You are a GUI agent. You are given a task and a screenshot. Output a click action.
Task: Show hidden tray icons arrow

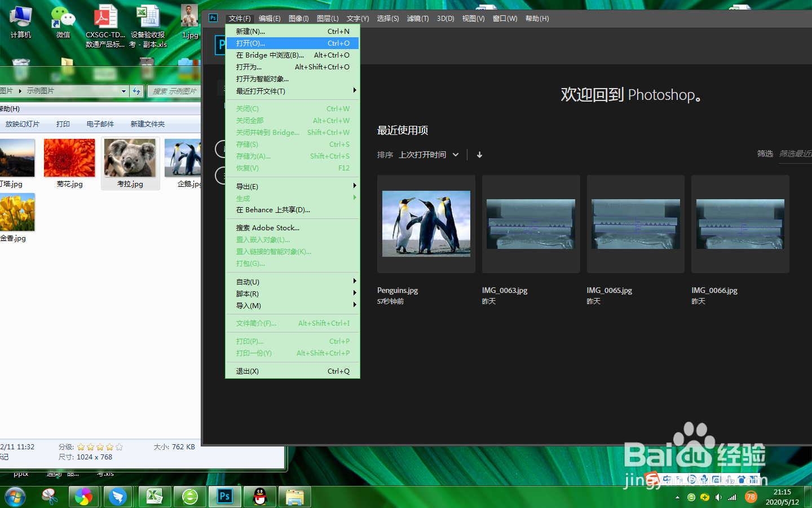click(677, 497)
